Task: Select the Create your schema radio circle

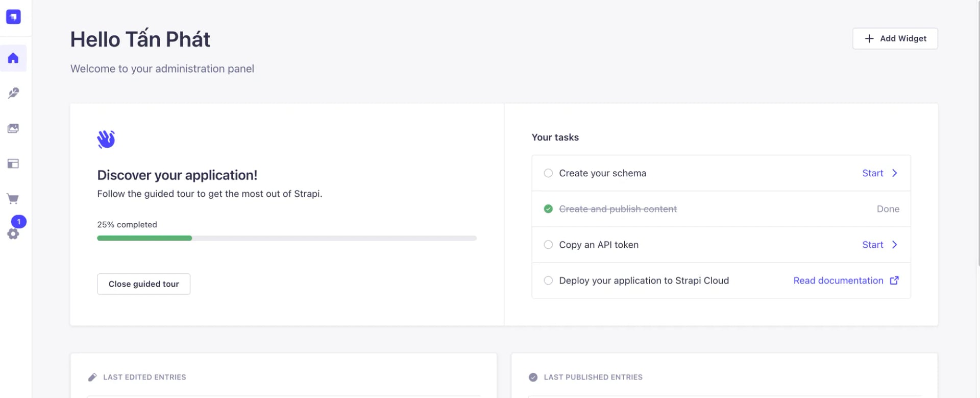Action: (x=548, y=173)
